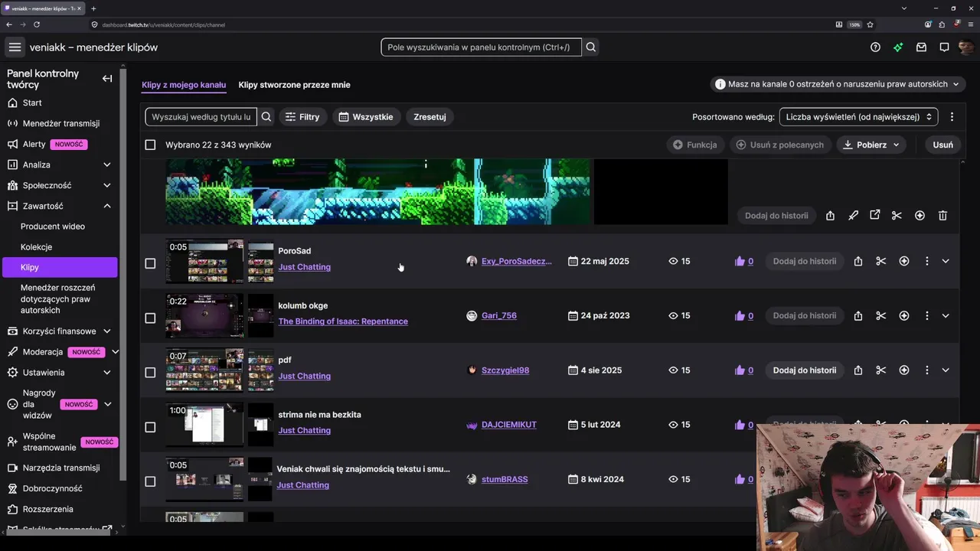Click the sword icon on expanded clip

853,216
